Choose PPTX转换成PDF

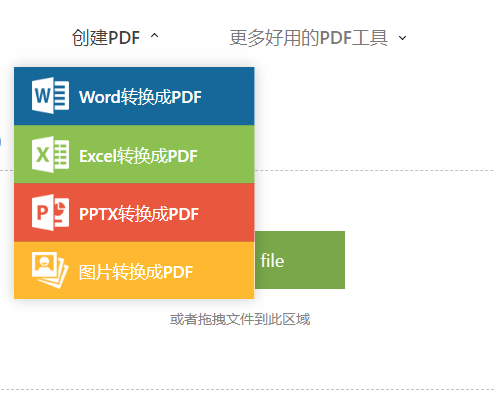134,212
